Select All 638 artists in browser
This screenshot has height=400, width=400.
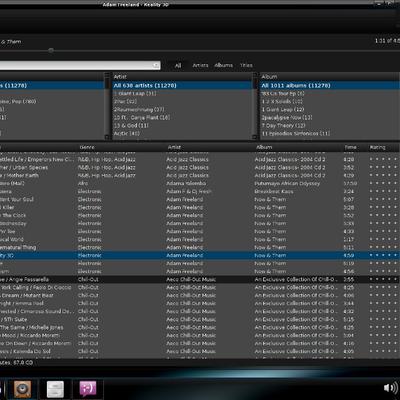click(x=182, y=85)
